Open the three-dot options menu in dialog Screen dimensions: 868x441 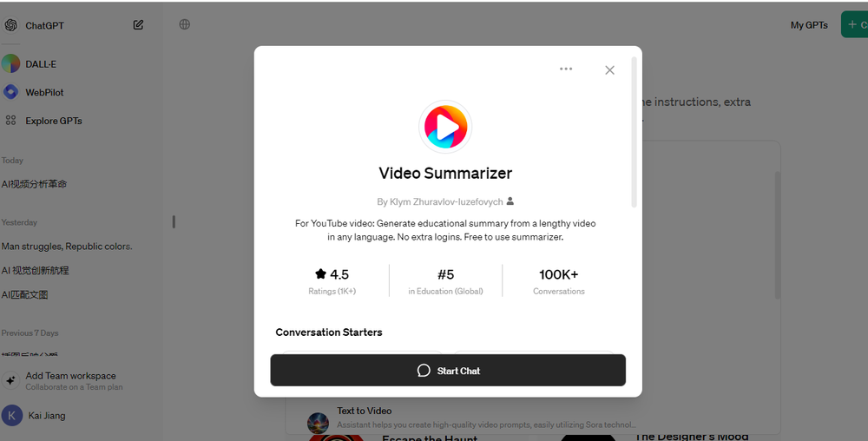click(x=566, y=69)
